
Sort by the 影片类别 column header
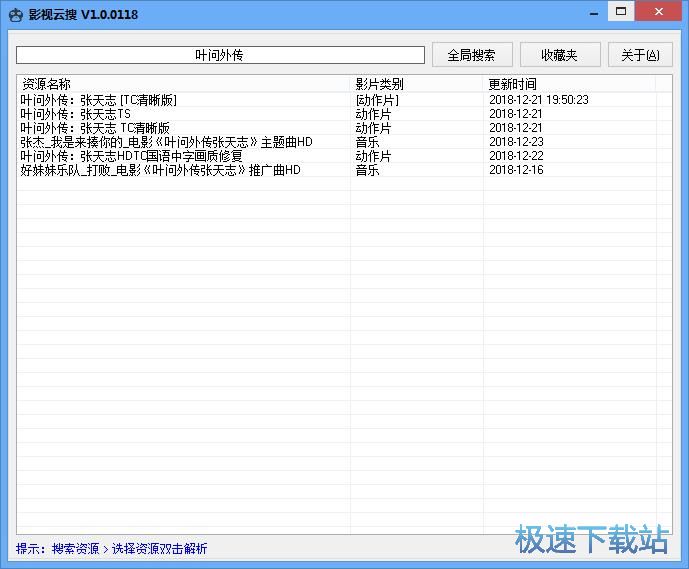tap(417, 84)
